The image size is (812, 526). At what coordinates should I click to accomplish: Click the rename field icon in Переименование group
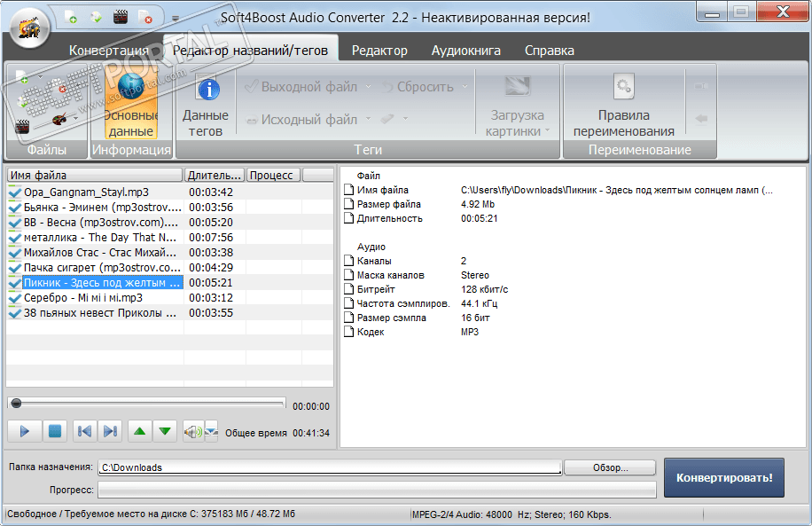(701, 86)
